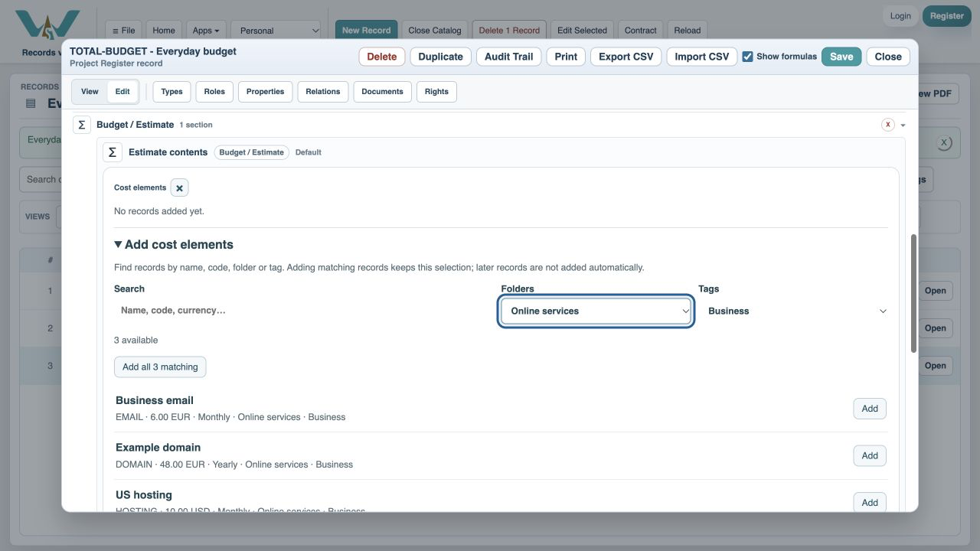This screenshot has height=551, width=980.
Task: Click the Budget / Estimate tag on Estimate contents
Action: (x=251, y=152)
